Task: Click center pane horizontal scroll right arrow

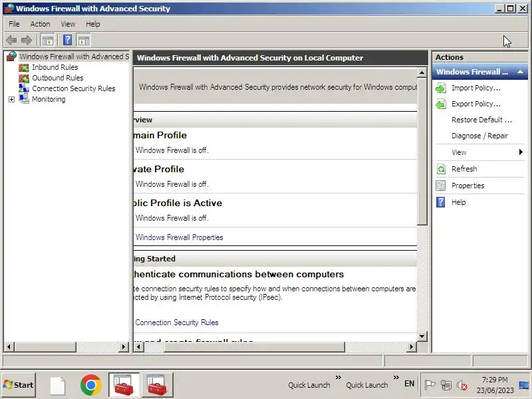Action: 412,346
